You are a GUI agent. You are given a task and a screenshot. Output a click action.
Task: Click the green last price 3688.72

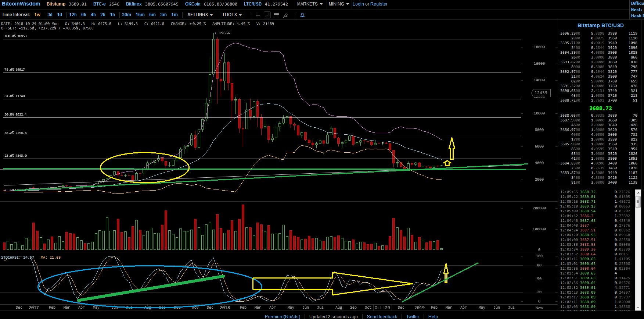601,108
